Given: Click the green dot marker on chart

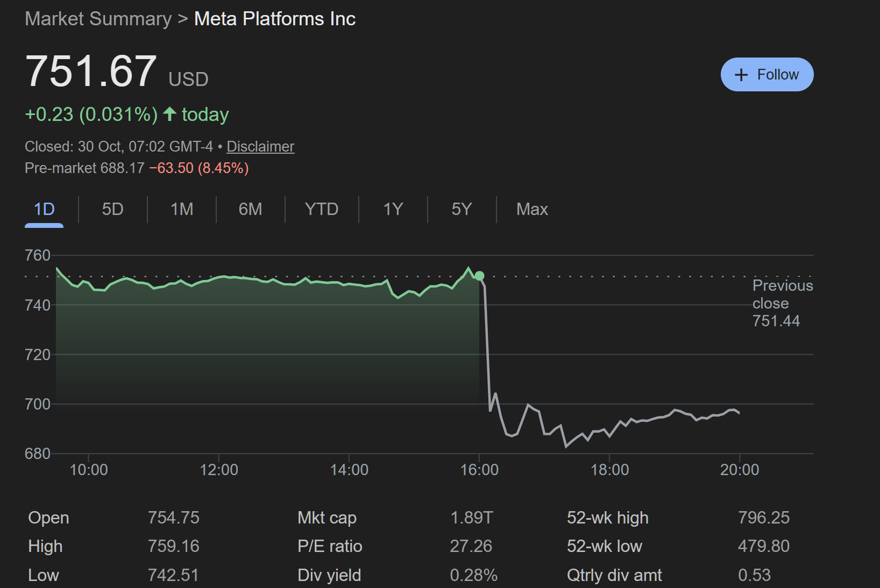Looking at the screenshot, I should (479, 276).
